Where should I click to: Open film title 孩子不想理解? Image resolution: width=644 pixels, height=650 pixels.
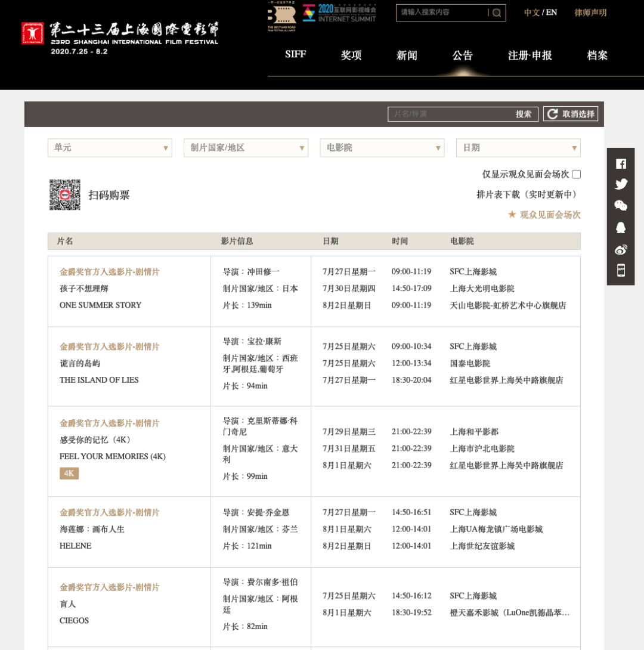click(x=84, y=289)
